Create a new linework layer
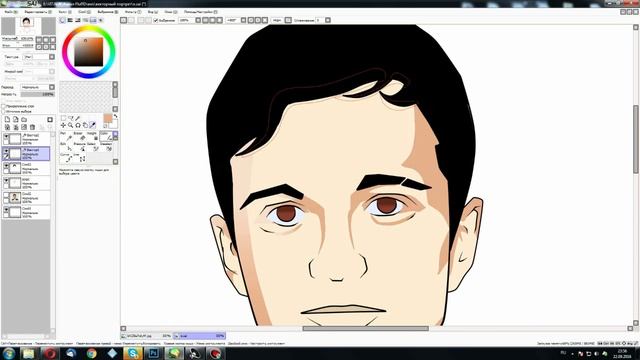 [x=16, y=120]
